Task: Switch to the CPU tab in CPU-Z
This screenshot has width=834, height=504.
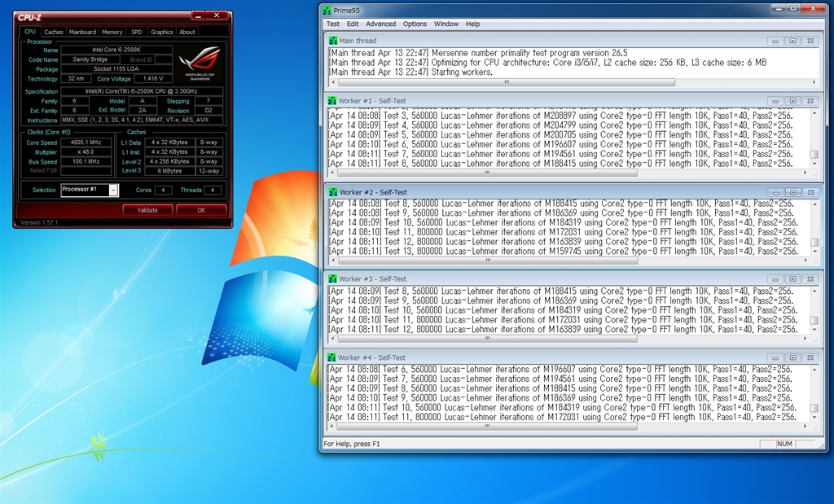Action: point(30,32)
